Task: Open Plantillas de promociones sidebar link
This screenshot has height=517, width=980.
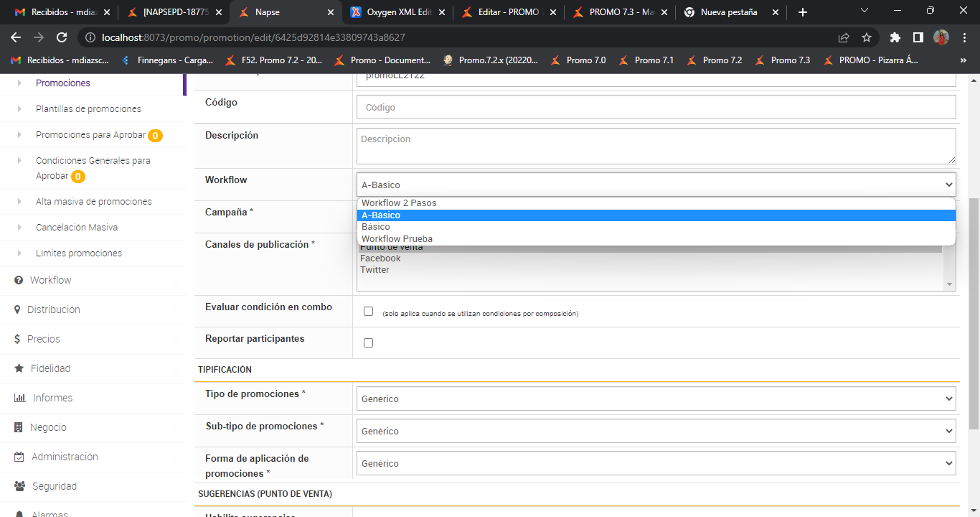Action: click(x=88, y=109)
